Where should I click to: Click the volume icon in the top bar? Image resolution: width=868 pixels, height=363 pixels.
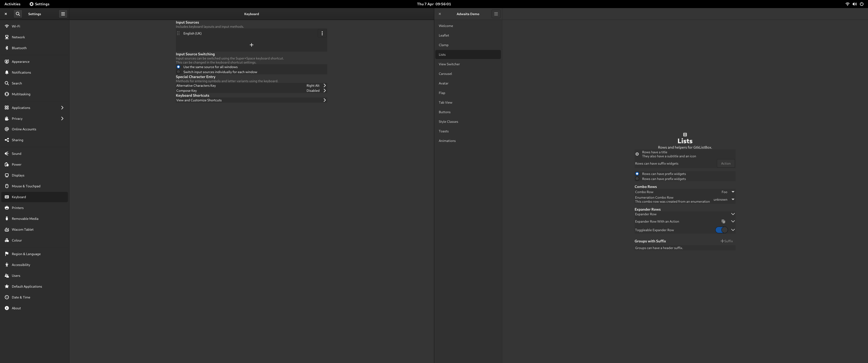click(x=855, y=4)
